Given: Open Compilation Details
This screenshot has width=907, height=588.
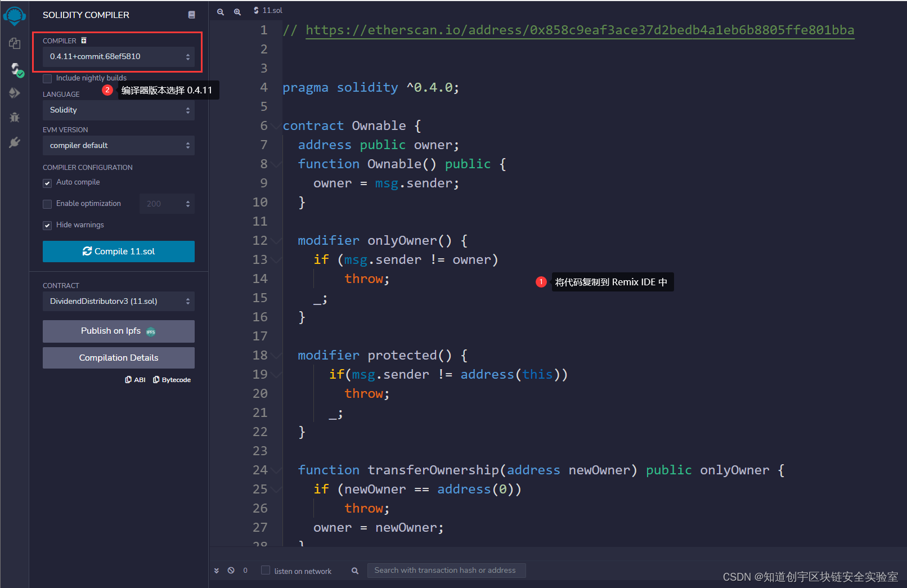Looking at the screenshot, I should click(x=119, y=358).
